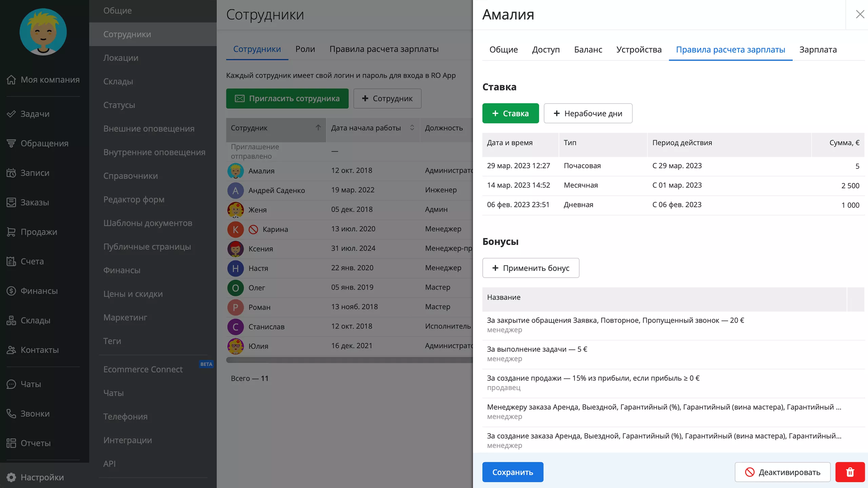This screenshot has height=488, width=868.
Task: Switch to the Зарплата tab
Action: (818, 49)
